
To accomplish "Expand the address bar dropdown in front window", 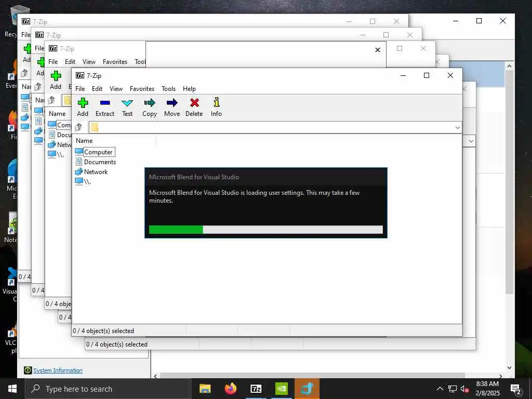I will tap(457, 128).
